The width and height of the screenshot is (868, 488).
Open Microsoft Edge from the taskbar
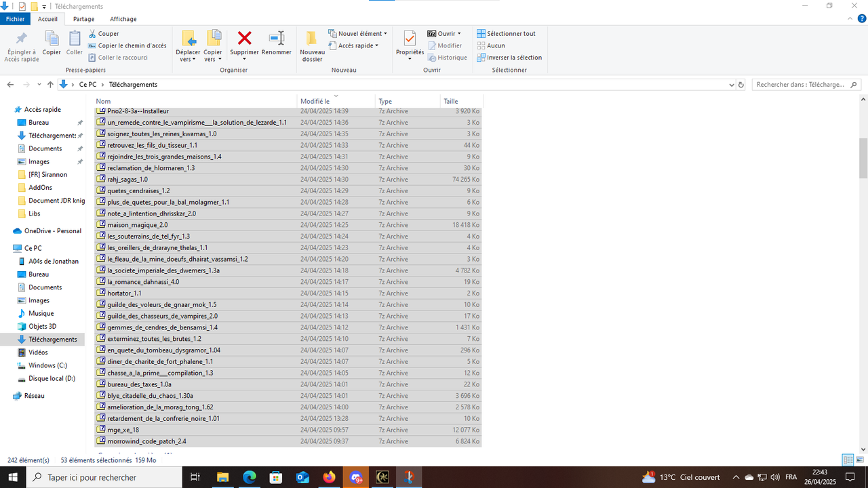[249, 477]
